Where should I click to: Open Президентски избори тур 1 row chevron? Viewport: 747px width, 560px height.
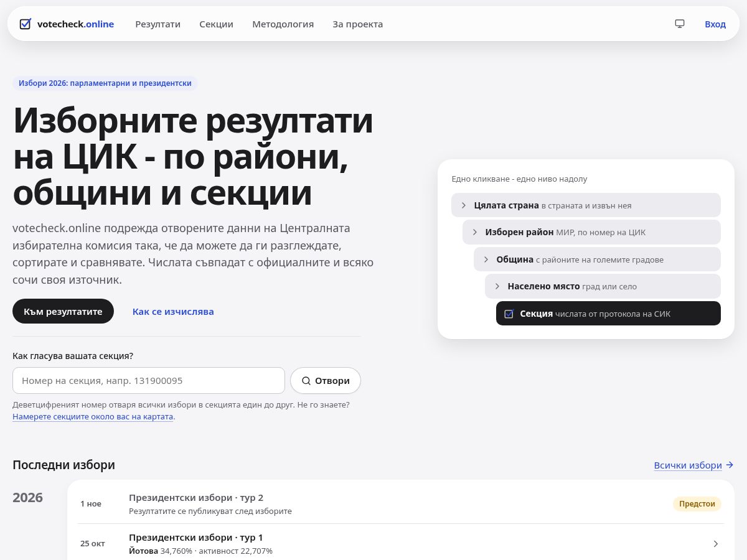[x=715, y=544]
